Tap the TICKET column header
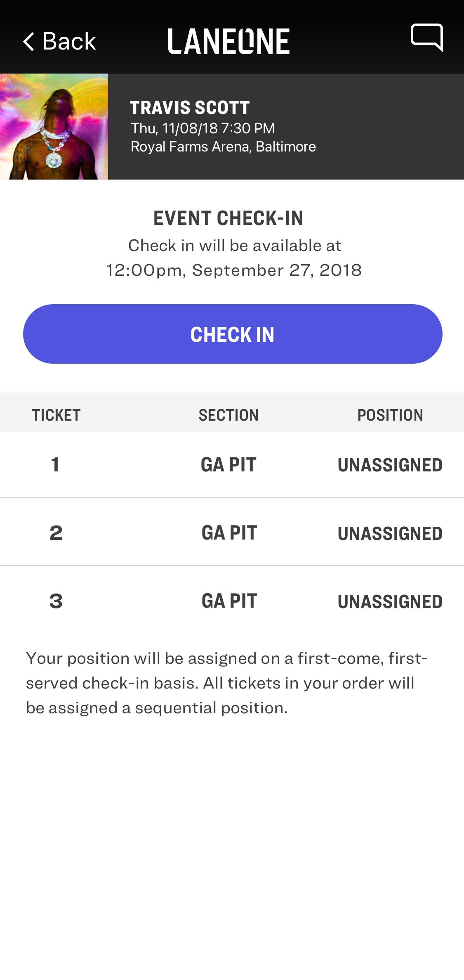Image resolution: width=464 pixels, height=980 pixels. (x=56, y=415)
